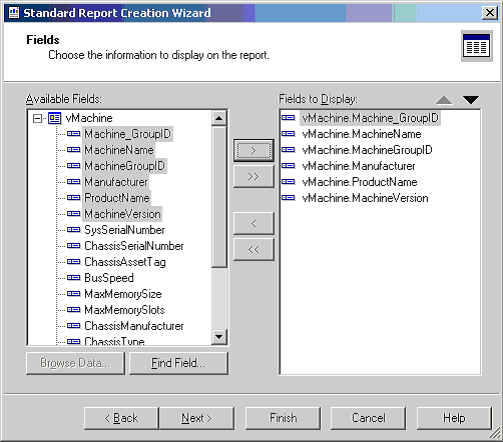Viewport: 503px width, 442px height.
Task: Click the wizard title bar icon
Action: click(x=14, y=13)
